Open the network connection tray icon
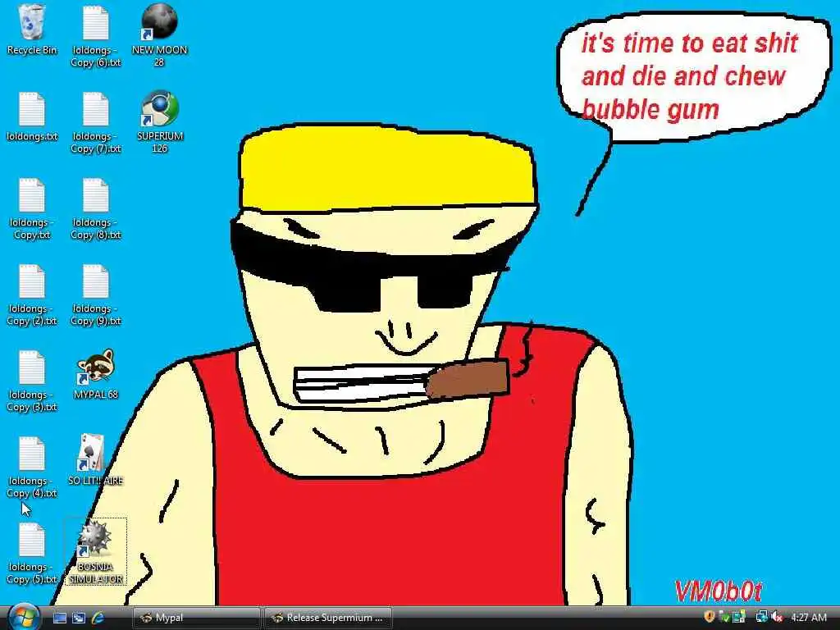This screenshot has width=840, height=630. pos(760,617)
